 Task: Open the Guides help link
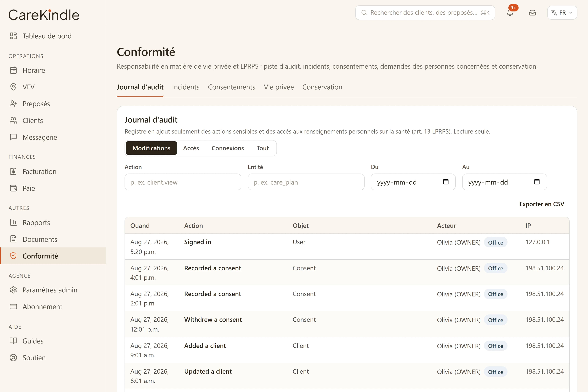[x=53, y=341]
